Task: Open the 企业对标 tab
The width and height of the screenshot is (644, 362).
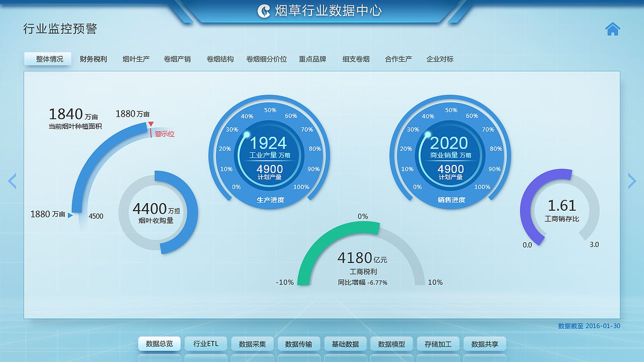Action: [440, 59]
